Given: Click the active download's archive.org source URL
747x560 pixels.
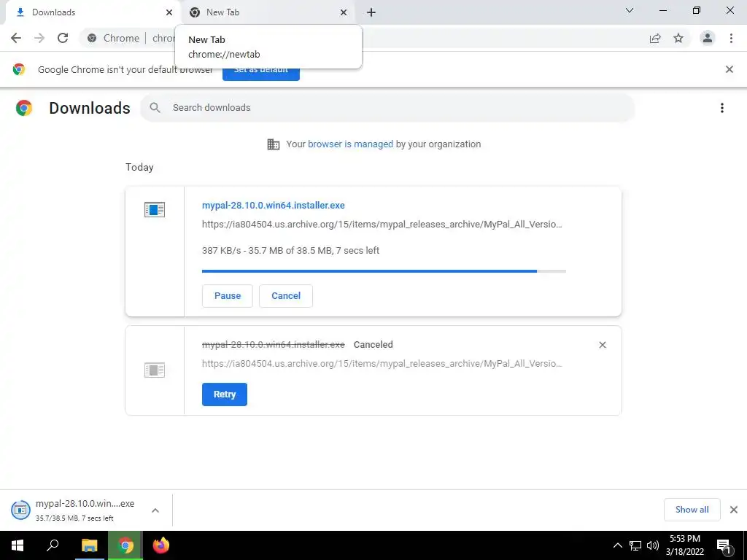Looking at the screenshot, I should (382, 225).
